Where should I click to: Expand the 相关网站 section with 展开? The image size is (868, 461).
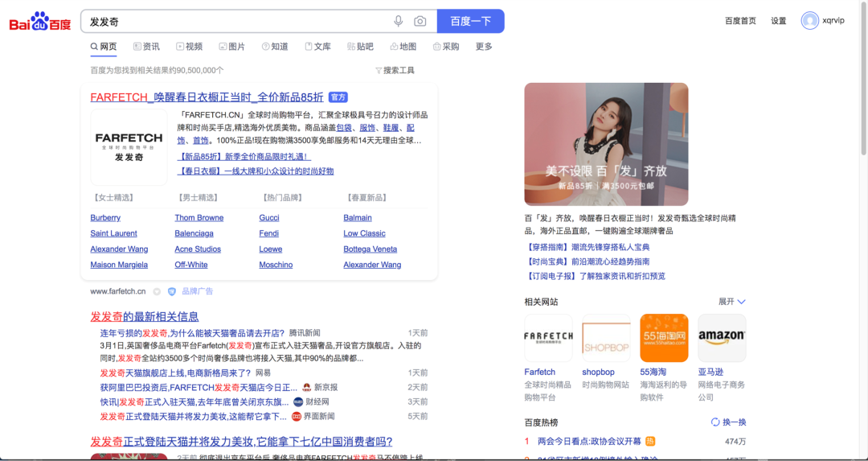pos(731,302)
